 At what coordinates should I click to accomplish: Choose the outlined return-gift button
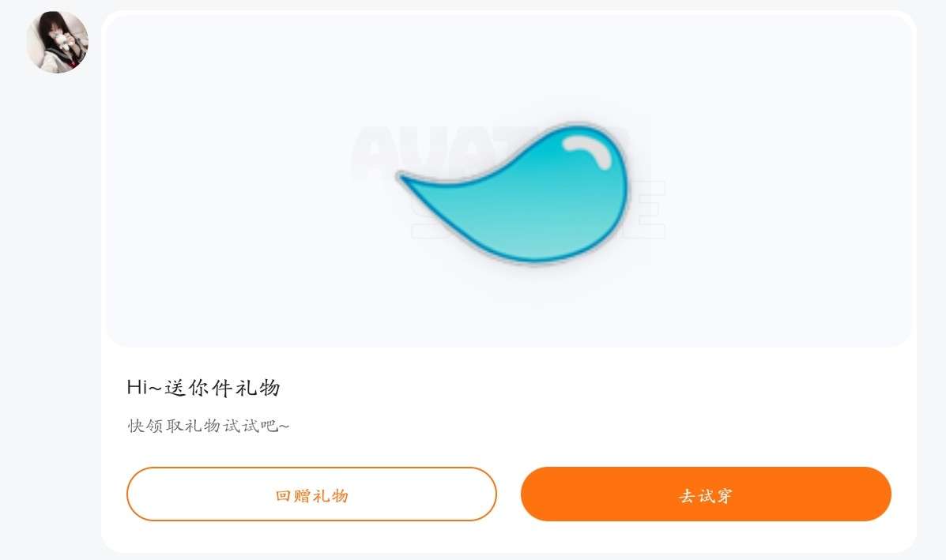[x=311, y=494]
